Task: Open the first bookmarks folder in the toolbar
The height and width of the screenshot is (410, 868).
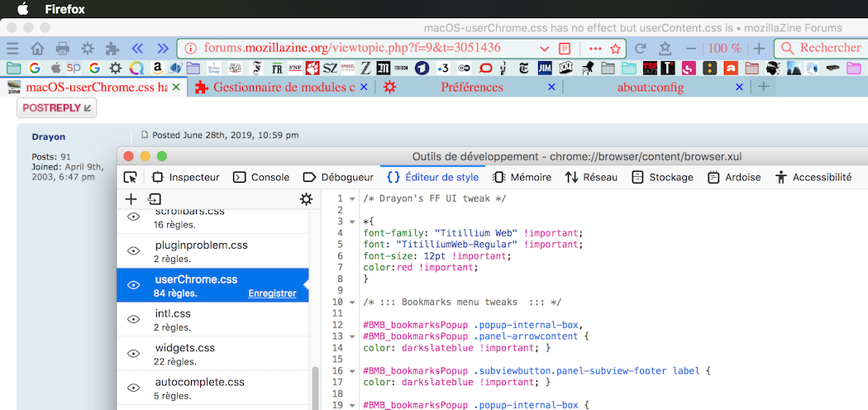Action: coord(13,69)
